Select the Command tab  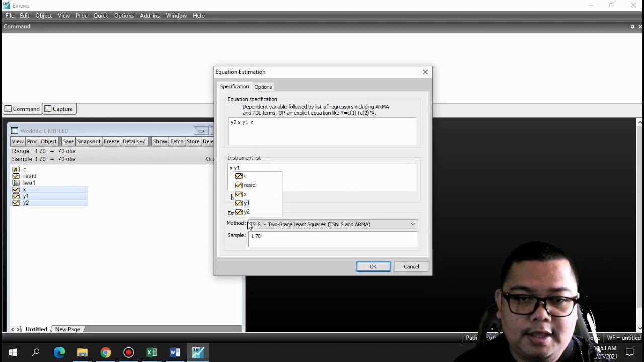point(22,109)
